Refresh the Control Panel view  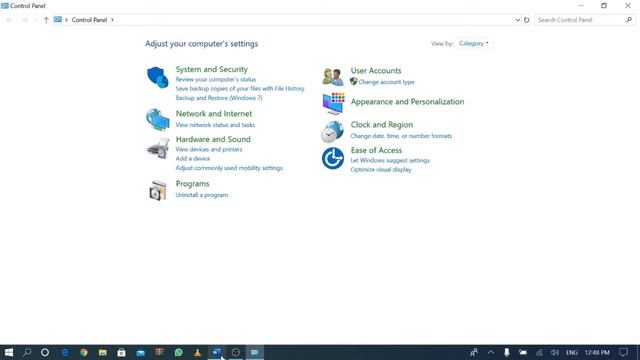coord(527,20)
